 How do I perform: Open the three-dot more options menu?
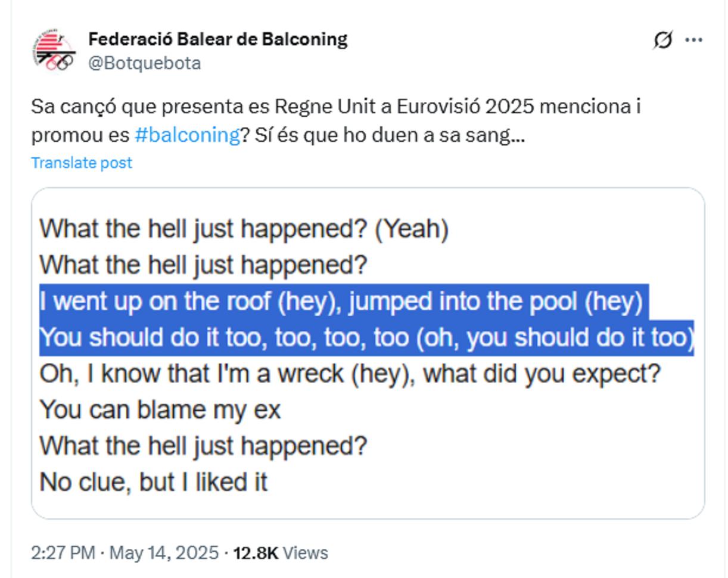click(x=693, y=41)
